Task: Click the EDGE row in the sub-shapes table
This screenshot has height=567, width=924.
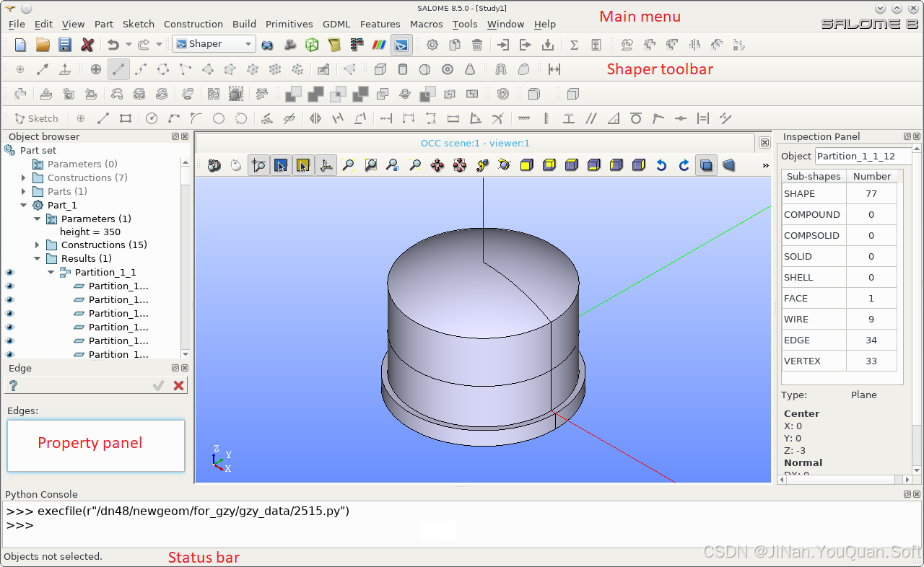Action: 840,340
